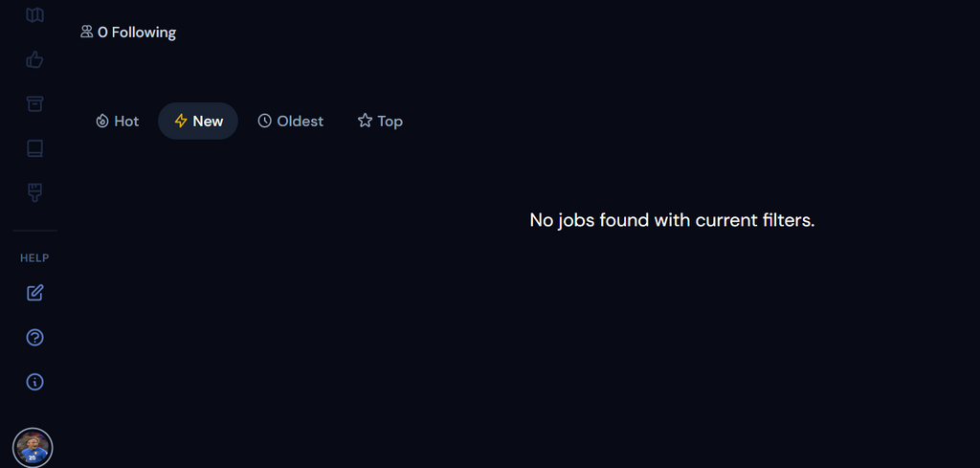Open the map icon in sidebar
Image resolution: width=980 pixels, height=468 pixels.
35,15
